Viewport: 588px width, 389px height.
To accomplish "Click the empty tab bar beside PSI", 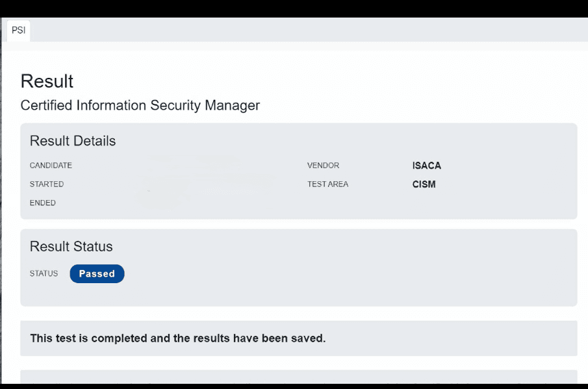I will 292,30.
